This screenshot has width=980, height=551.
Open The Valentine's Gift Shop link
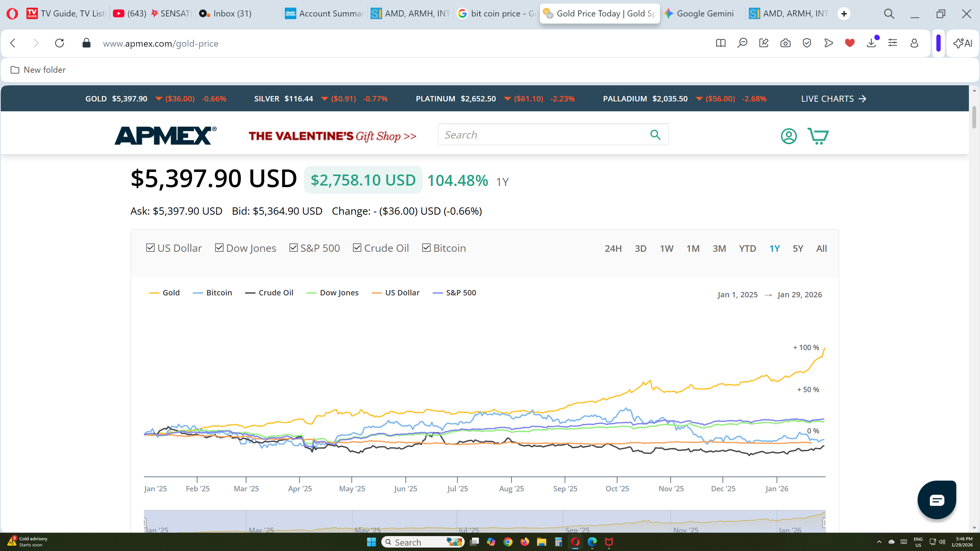point(332,136)
